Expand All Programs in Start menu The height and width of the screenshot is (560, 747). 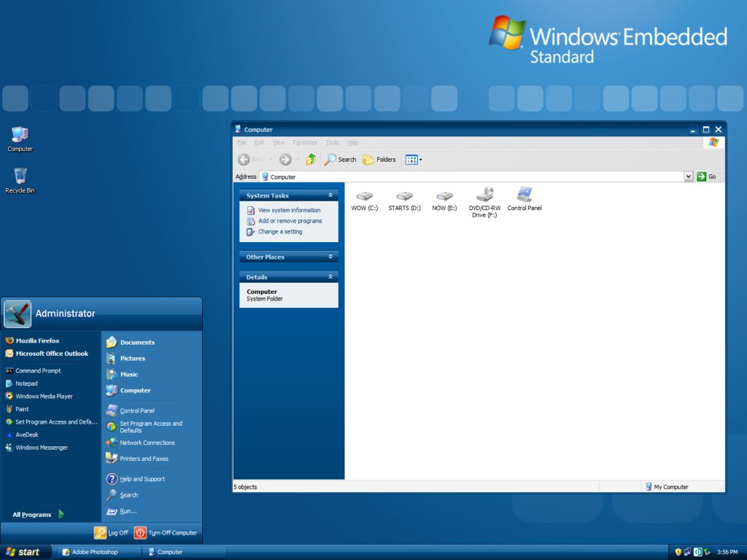[38, 514]
